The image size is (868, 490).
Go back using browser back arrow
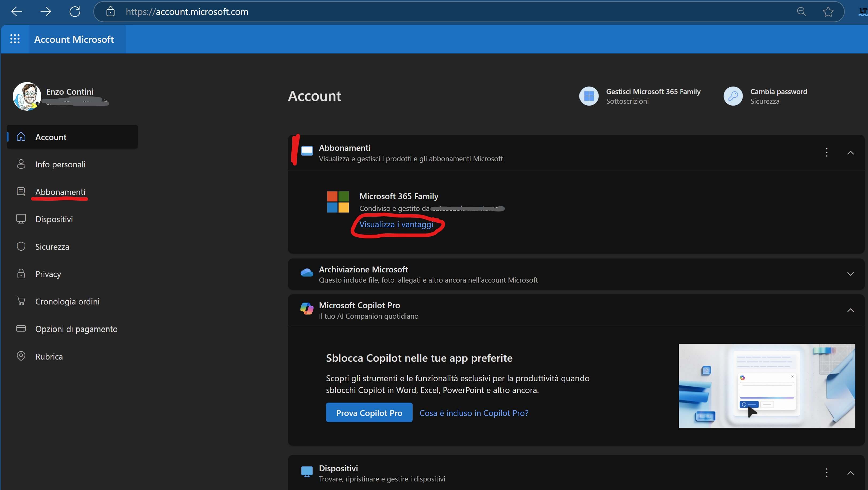click(17, 12)
